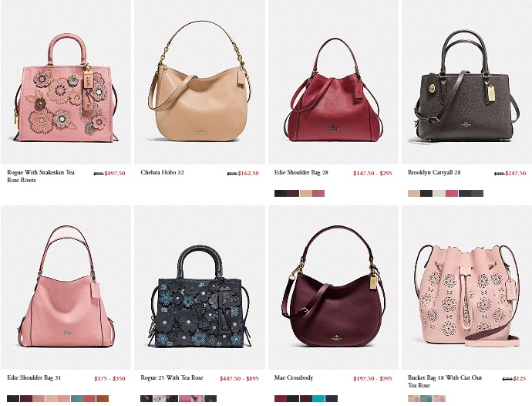Pick the pink-red swatch under Brooklyn Carryall 28
The image size is (532, 406).
[x=452, y=193]
